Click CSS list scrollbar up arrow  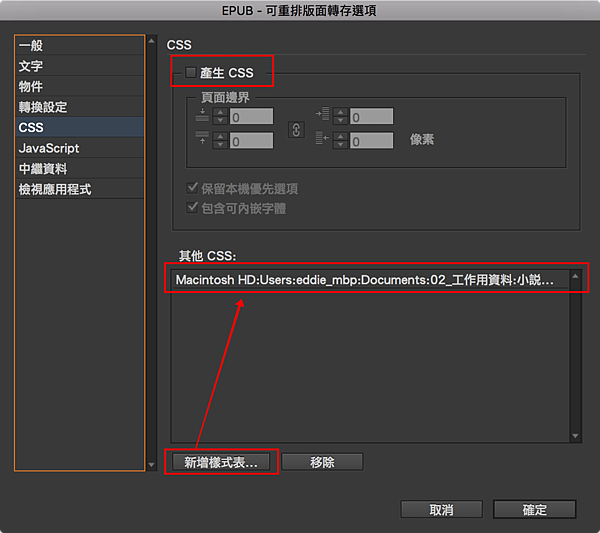(x=575, y=276)
